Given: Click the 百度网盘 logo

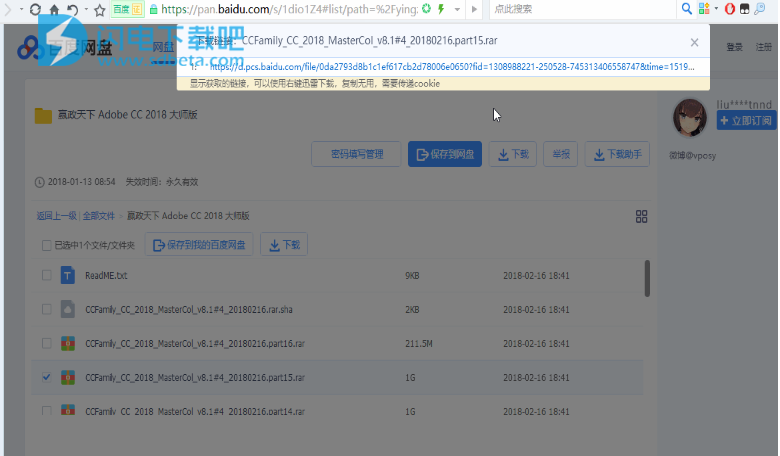Looking at the screenshot, I should coord(65,47).
